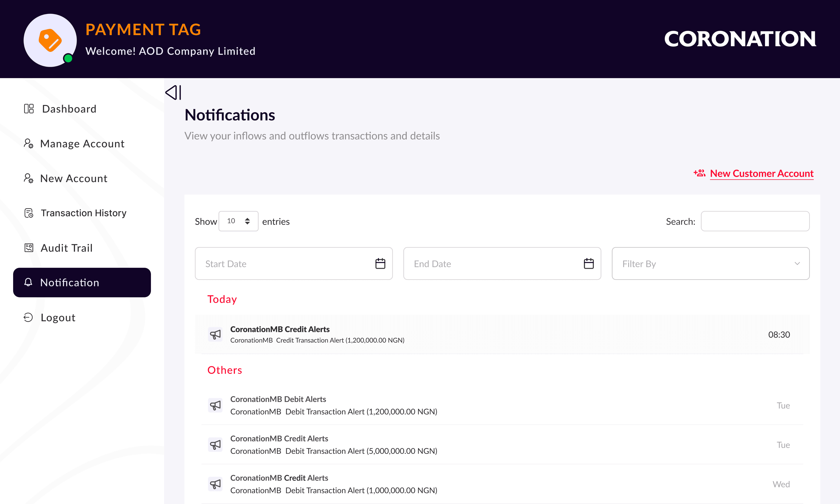
Task: Open the Start Date calendar icon
Action: (x=380, y=263)
